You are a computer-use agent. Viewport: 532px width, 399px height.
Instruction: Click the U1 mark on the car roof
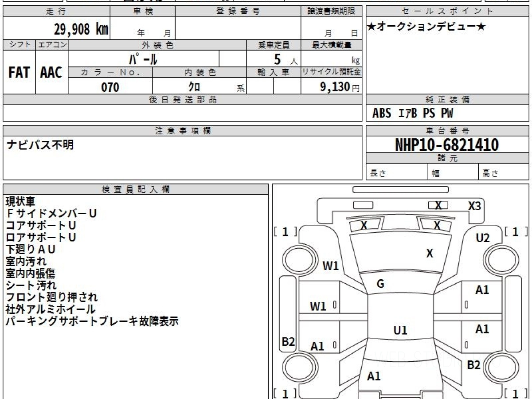point(400,330)
